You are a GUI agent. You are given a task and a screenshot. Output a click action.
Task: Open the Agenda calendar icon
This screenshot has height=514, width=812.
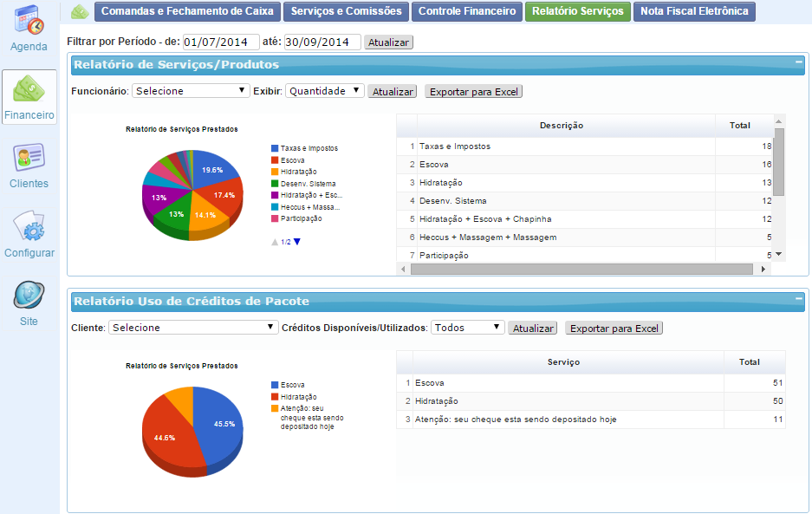[x=29, y=22]
